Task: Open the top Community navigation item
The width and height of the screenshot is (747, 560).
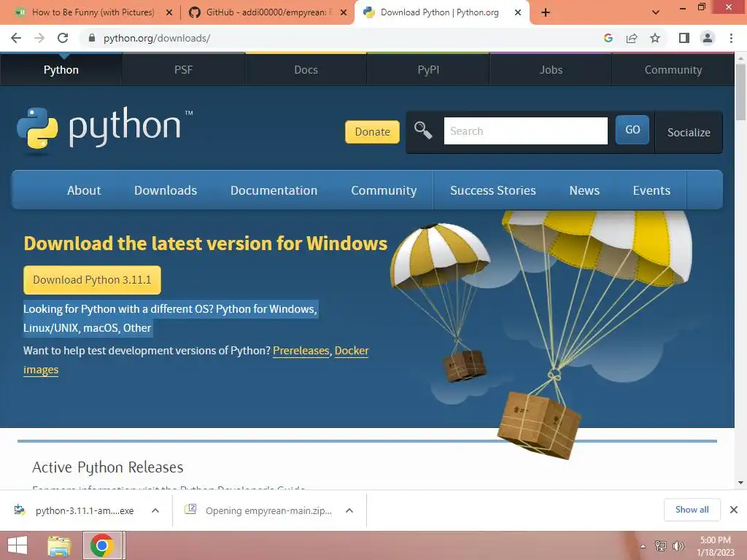Action: [x=673, y=70]
